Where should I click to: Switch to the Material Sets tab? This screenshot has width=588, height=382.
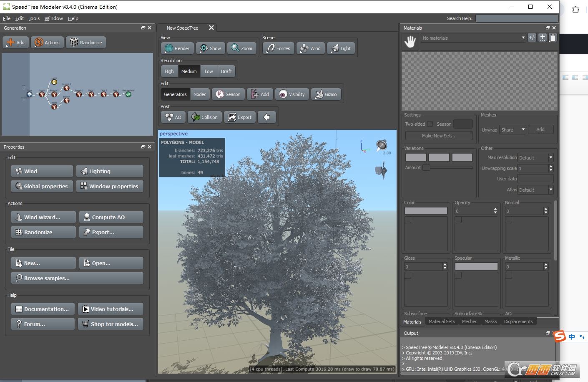(x=442, y=321)
